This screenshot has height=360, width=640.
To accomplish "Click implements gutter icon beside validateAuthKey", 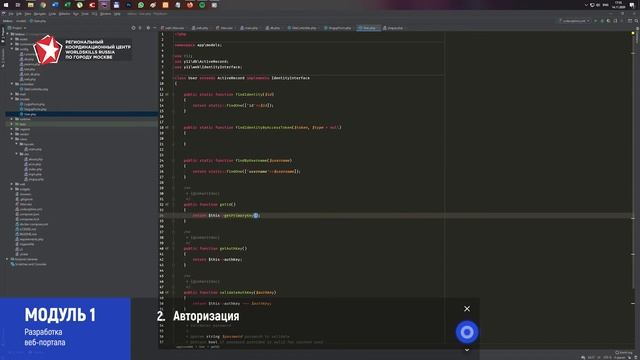I will pos(167,293).
